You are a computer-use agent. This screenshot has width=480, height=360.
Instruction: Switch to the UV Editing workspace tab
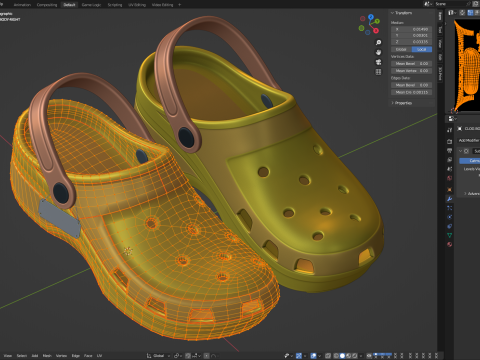(x=137, y=5)
